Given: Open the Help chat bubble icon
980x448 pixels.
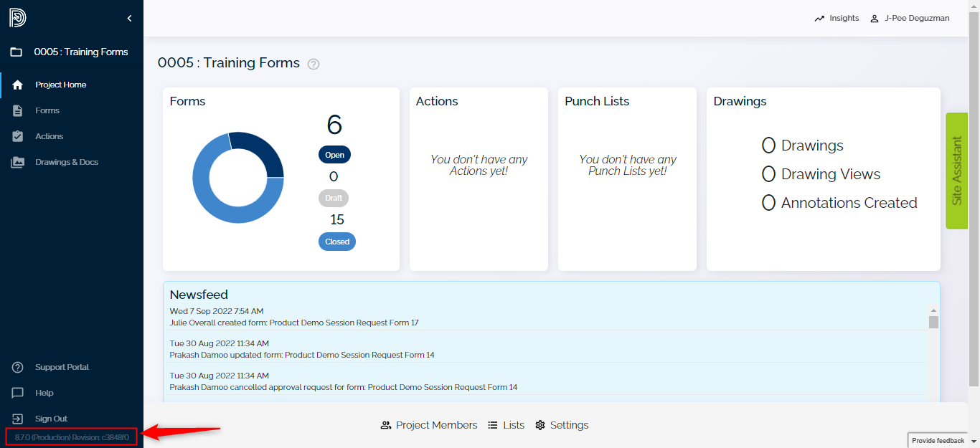Looking at the screenshot, I should click(x=18, y=393).
